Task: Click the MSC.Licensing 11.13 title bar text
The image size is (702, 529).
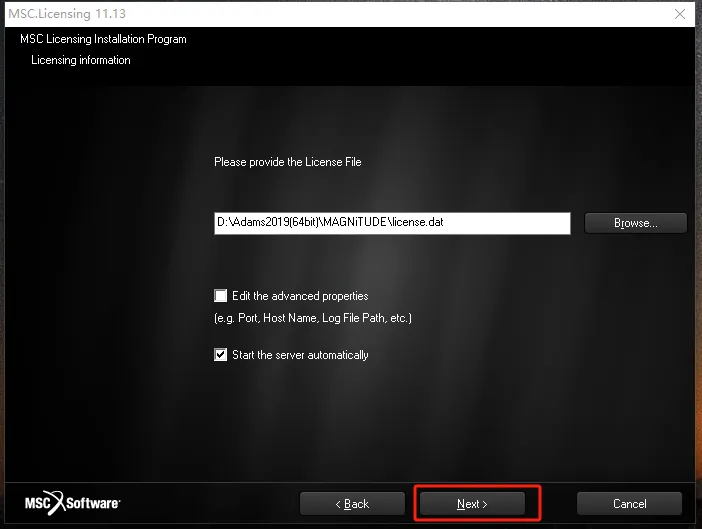Action: coord(67,14)
